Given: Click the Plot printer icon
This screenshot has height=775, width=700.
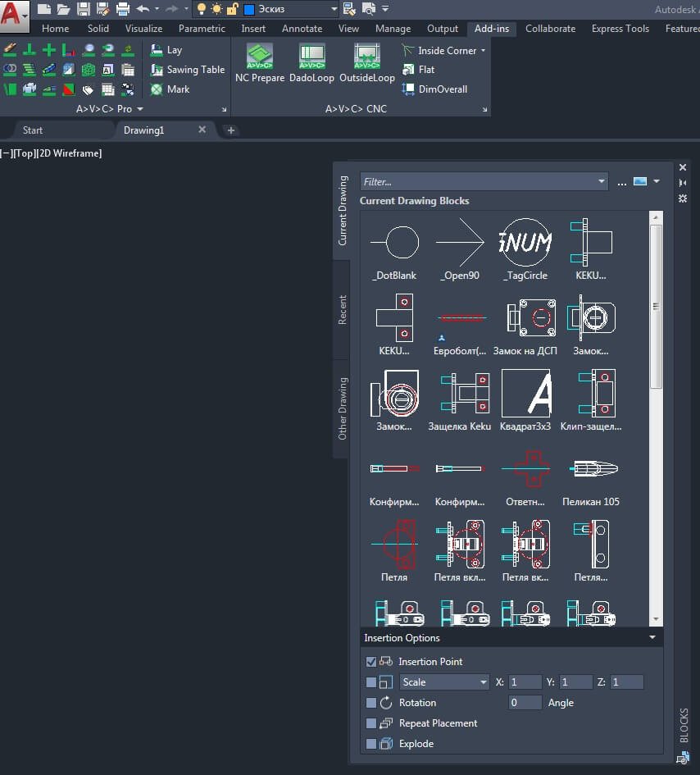Looking at the screenshot, I should pos(122,8).
